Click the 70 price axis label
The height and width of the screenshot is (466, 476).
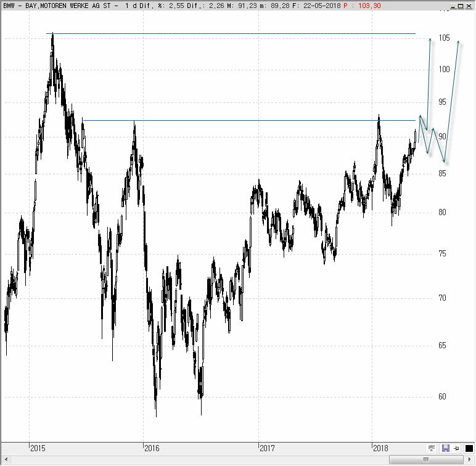(442, 298)
